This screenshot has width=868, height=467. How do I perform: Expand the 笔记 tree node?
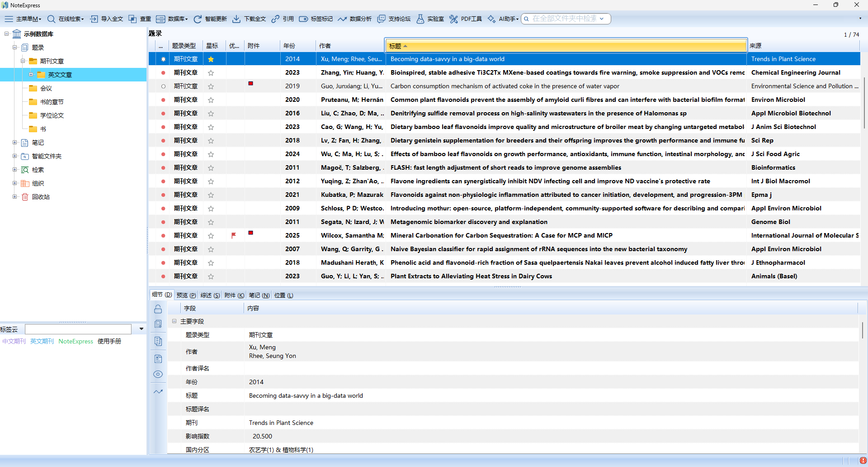[x=15, y=143]
